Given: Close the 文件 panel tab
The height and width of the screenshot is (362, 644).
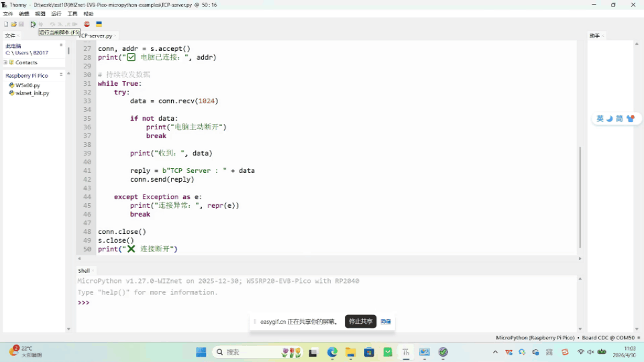Looking at the screenshot, I should point(18,36).
